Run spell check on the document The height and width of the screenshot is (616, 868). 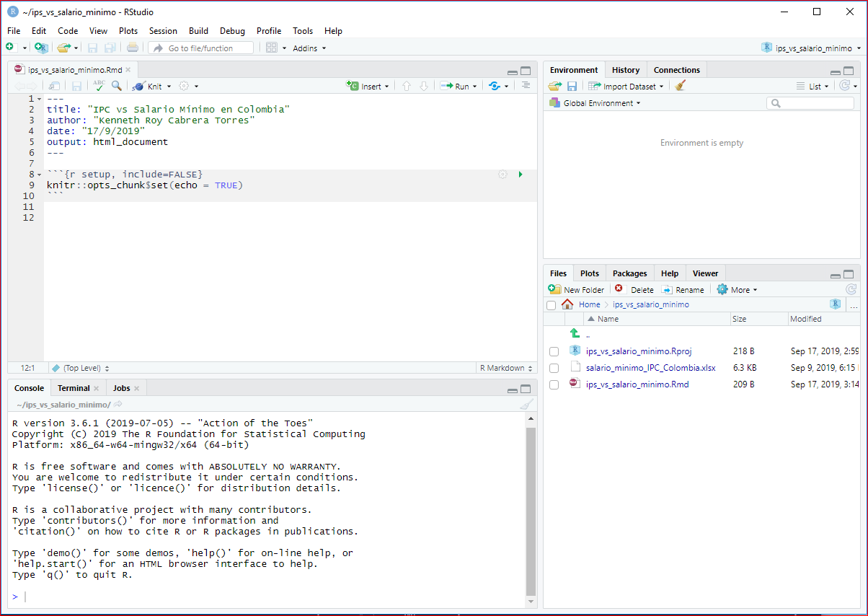(99, 86)
